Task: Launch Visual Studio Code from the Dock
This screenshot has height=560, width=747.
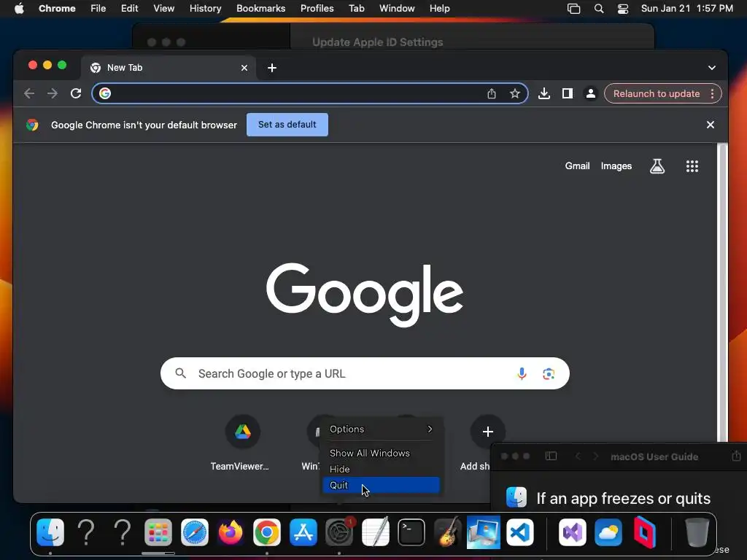Action: pos(519,532)
